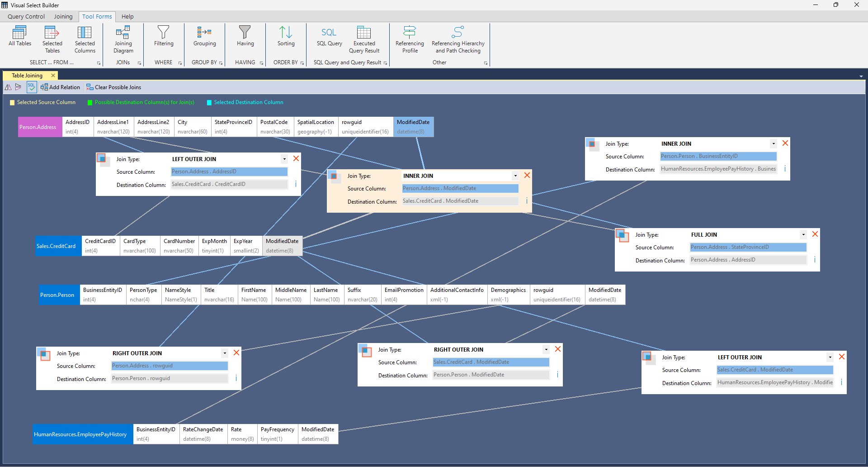The image size is (868, 467).
Task: Open the Sorting tool form
Action: (286, 37)
